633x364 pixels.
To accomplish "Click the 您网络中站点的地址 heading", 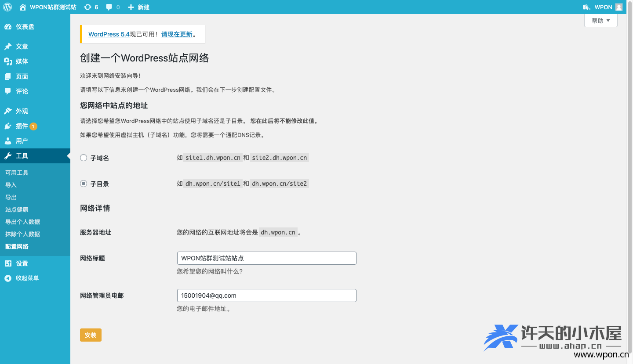I will point(114,105).
